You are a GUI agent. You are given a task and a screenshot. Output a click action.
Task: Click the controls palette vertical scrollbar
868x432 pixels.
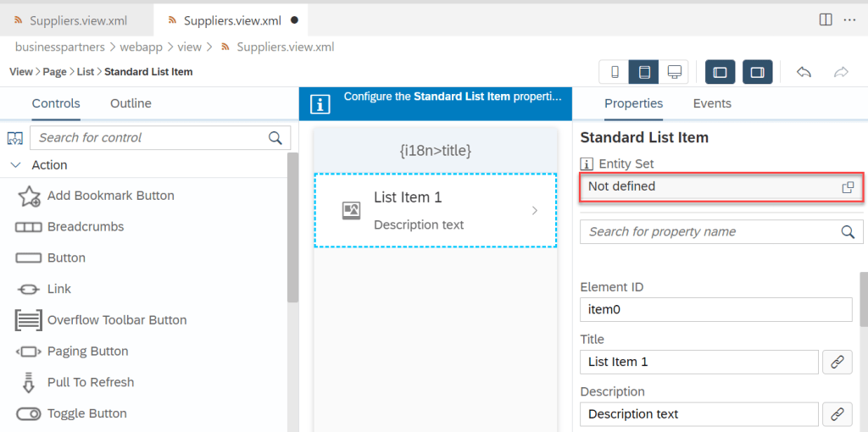coord(292,229)
